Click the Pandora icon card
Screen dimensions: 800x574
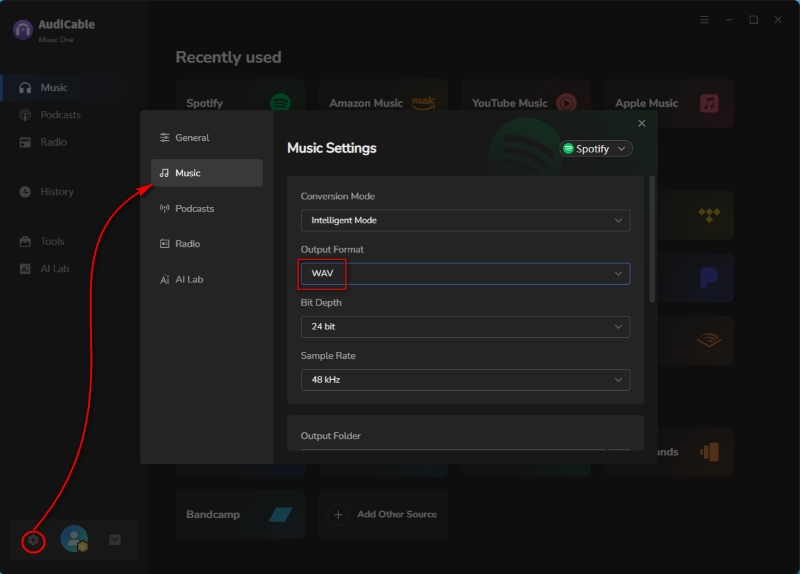click(x=695, y=278)
